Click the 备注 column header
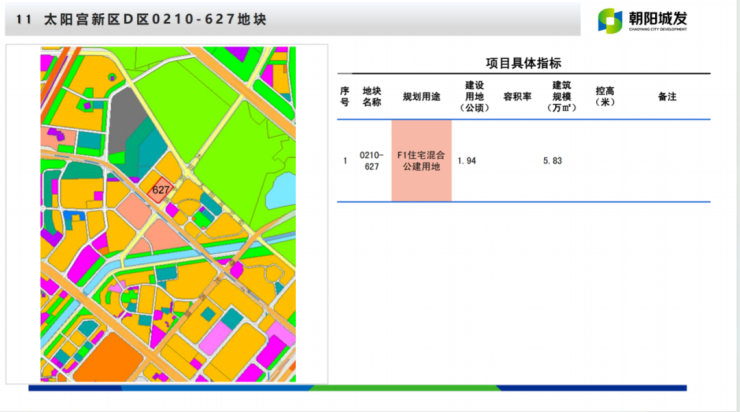The width and height of the screenshot is (740, 412). (667, 96)
